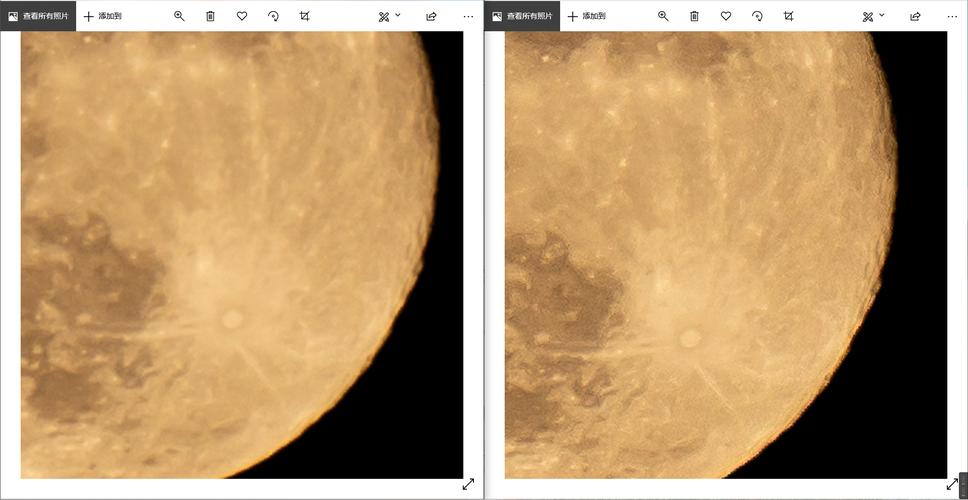Viewport: 968px width, 500px height.
Task: Expand edit and create dropdown in right window
Action: 873,16
